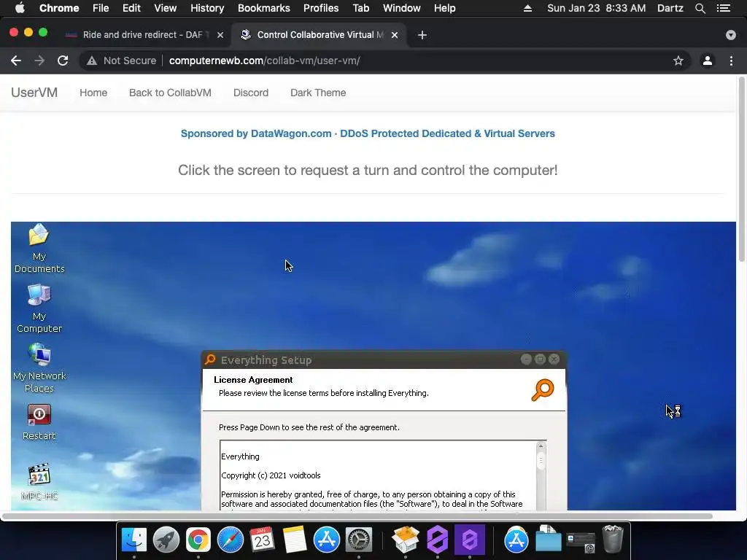Image resolution: width=747 pixels, height=560 pixels.
Task: Click Back to CollabVM link
Action: [x=170, y=93]
